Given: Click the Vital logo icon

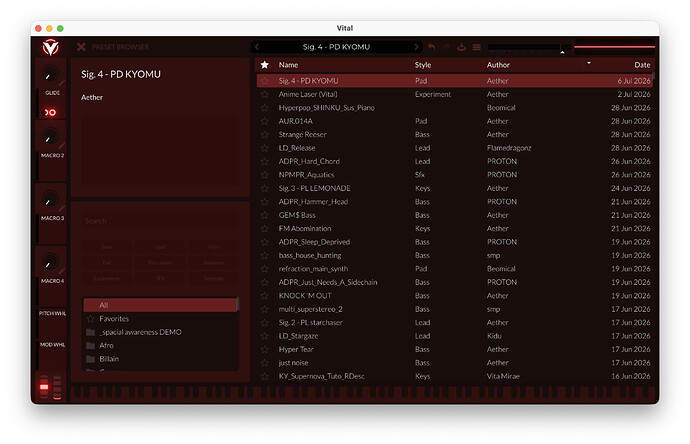Looking at the screenshot, I should coord(51,47).
